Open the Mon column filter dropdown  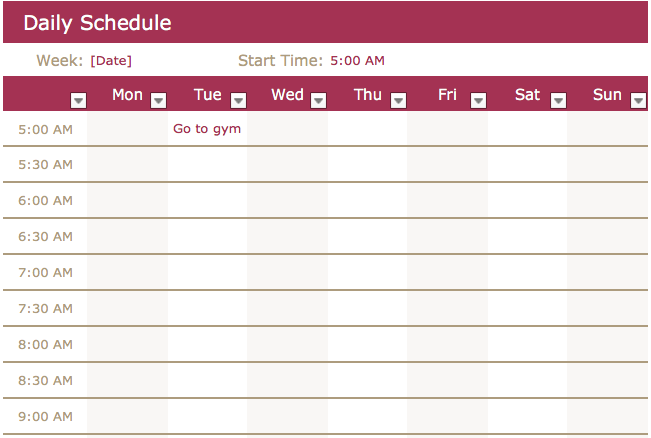tap(158, 100)
